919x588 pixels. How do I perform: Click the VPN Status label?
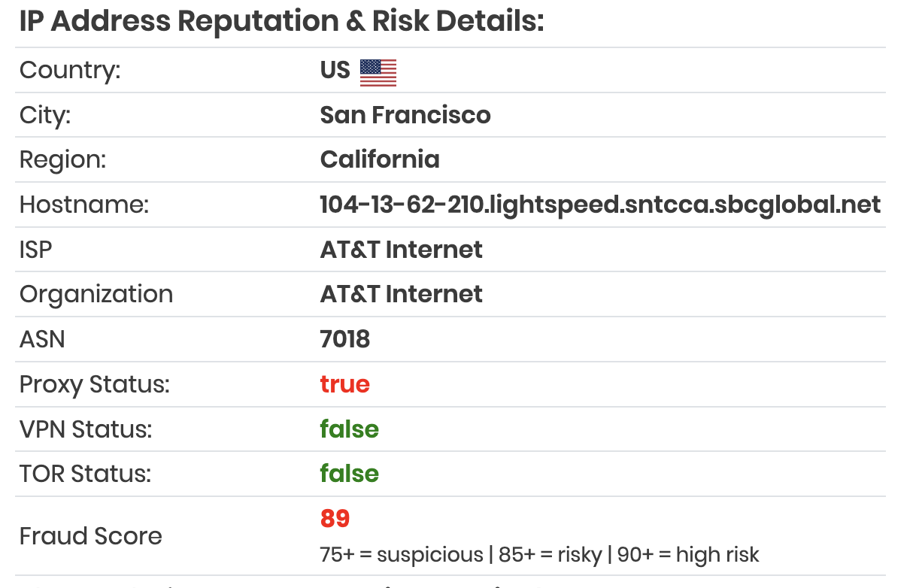[86, 429]
